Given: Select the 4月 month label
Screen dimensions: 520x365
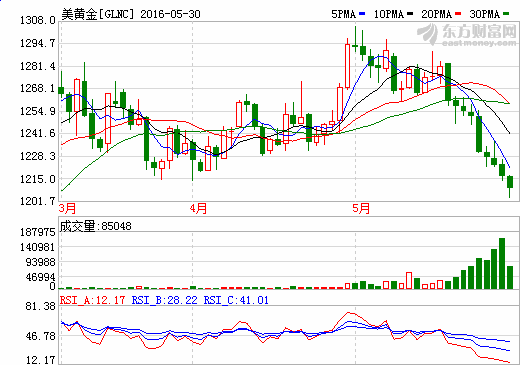Looking at the screenshot, I should [x=198, y=209].
